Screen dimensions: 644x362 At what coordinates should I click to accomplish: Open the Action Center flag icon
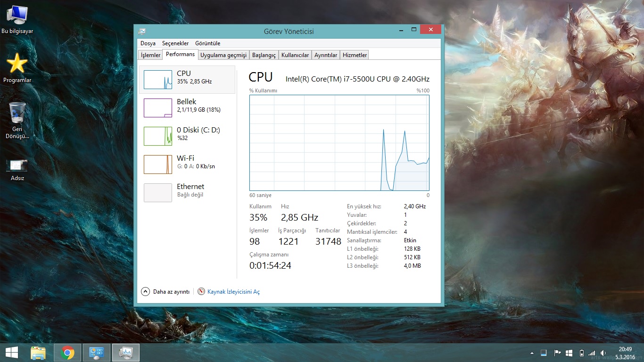click(x=557, y=353)
